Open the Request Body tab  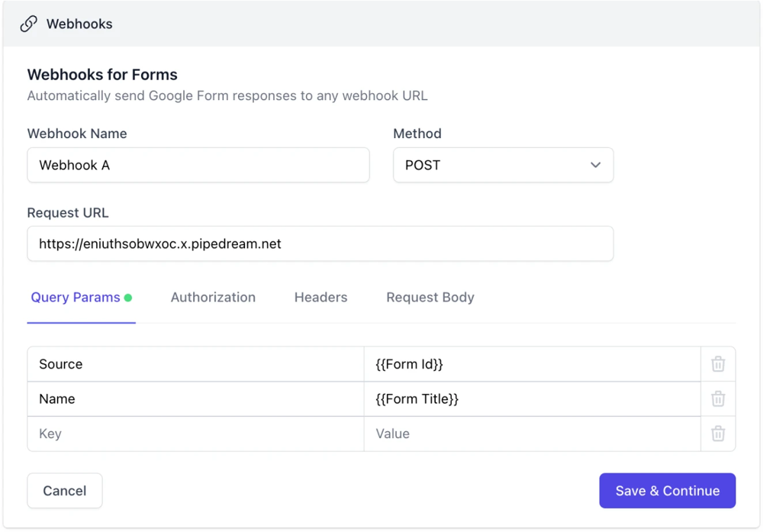tap(430, 298)
